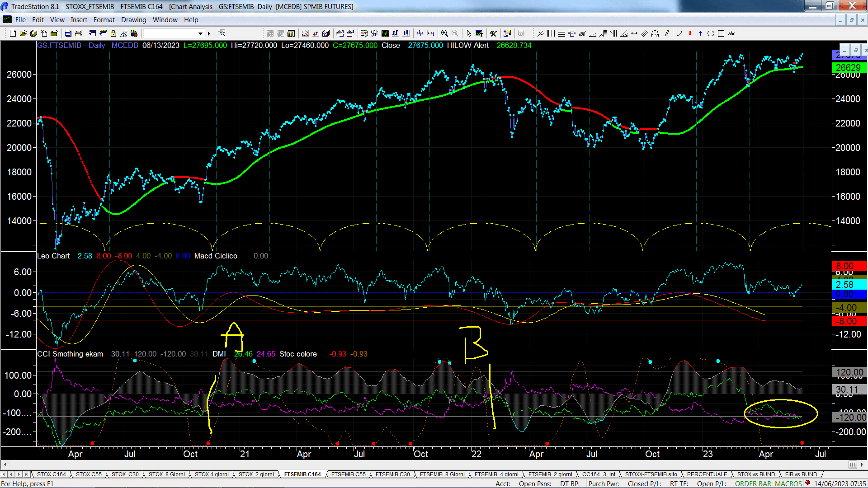Click the horizontal scrollbar left arrow
The image size is (868, 488).
click(x=5, y=465)
